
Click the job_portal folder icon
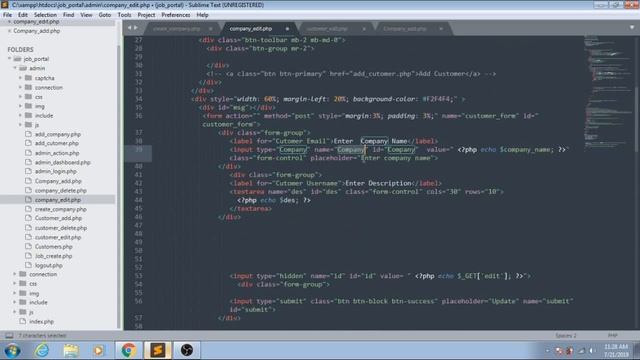tap(18, 59)
